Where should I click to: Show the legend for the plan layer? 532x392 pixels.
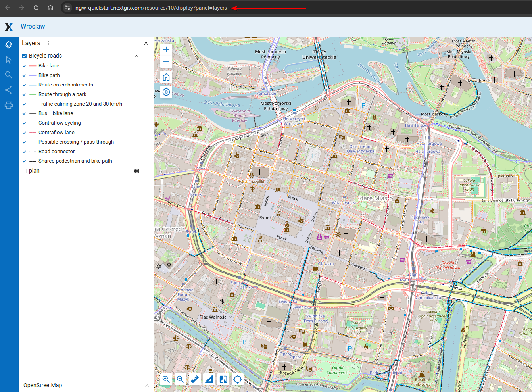click(x=136, y=171)
